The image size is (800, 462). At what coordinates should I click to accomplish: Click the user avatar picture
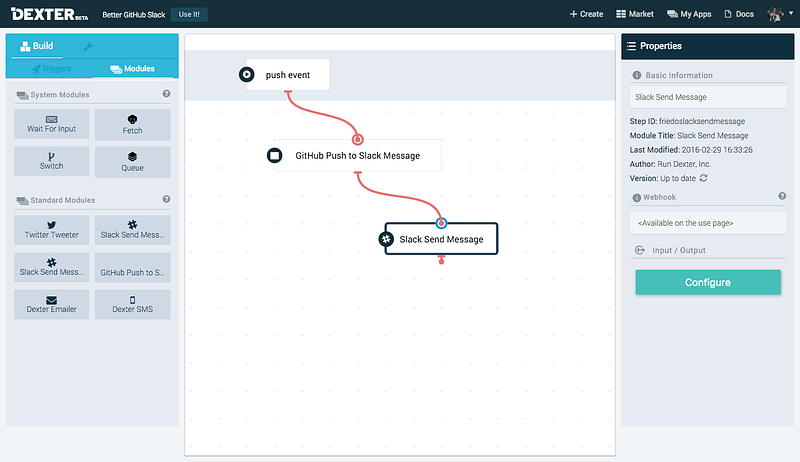pos(775,14)
